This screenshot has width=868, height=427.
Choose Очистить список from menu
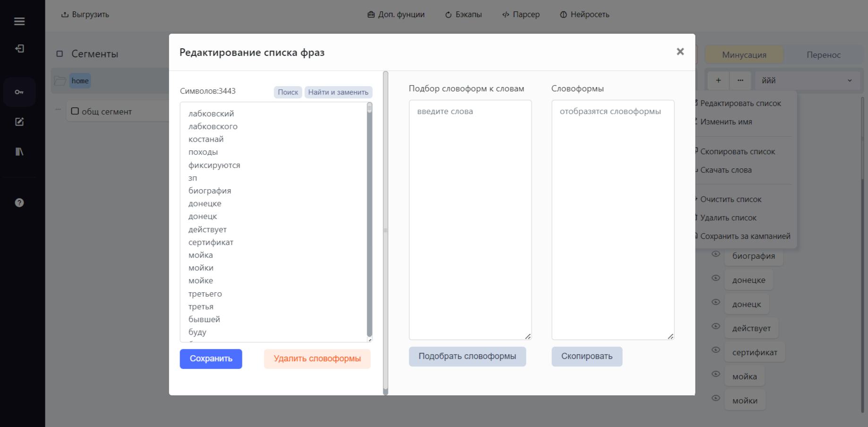pyautogui.click(x=730, y=199)
